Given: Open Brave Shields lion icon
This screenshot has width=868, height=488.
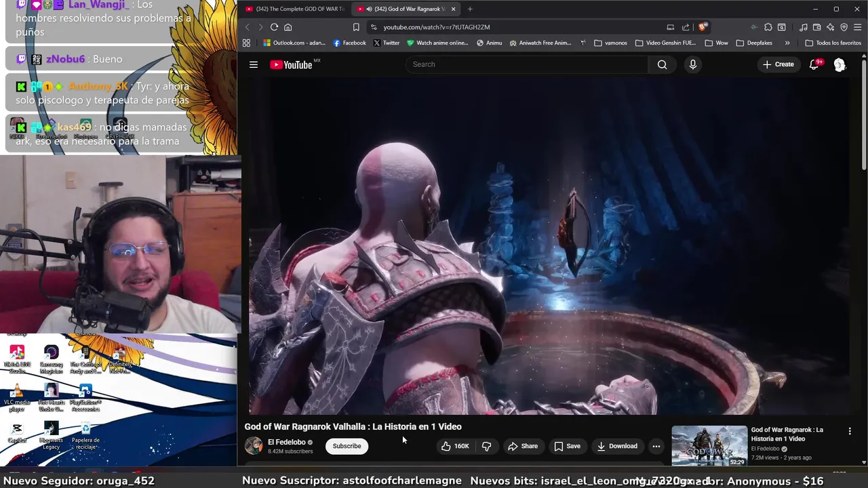Looking at the screenshot, I should (x=702, y=27).
